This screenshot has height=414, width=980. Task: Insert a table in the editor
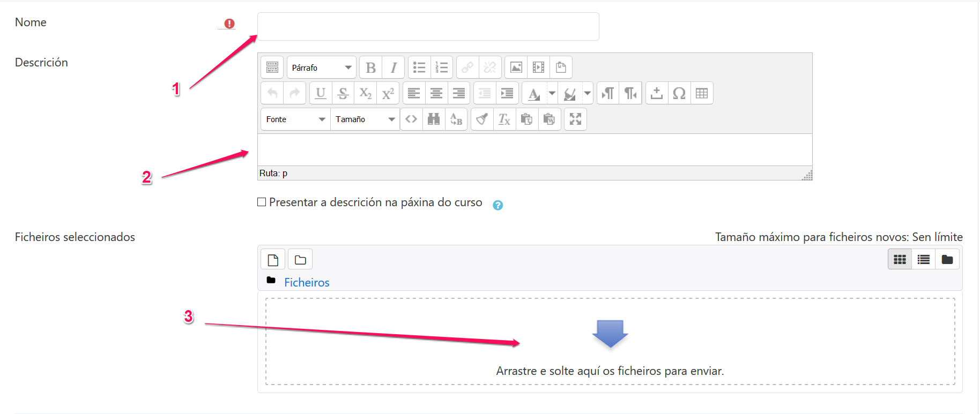702,93
